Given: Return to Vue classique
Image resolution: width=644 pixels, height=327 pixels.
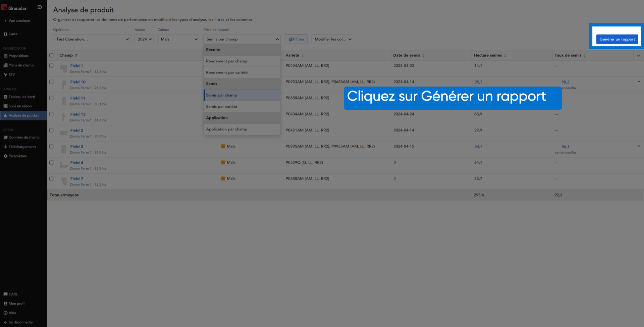Looking at the screenshot, I should click(17, 21).
